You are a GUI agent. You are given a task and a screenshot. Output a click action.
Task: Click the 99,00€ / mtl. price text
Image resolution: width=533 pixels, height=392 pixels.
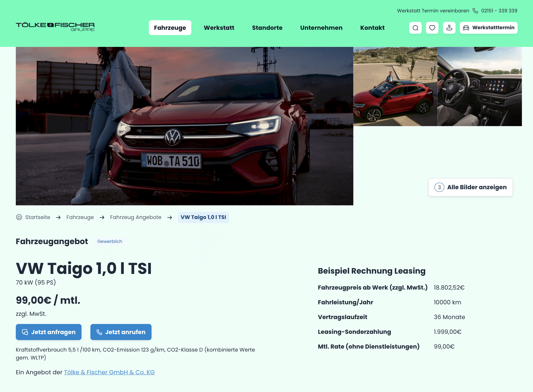(48, 300)
